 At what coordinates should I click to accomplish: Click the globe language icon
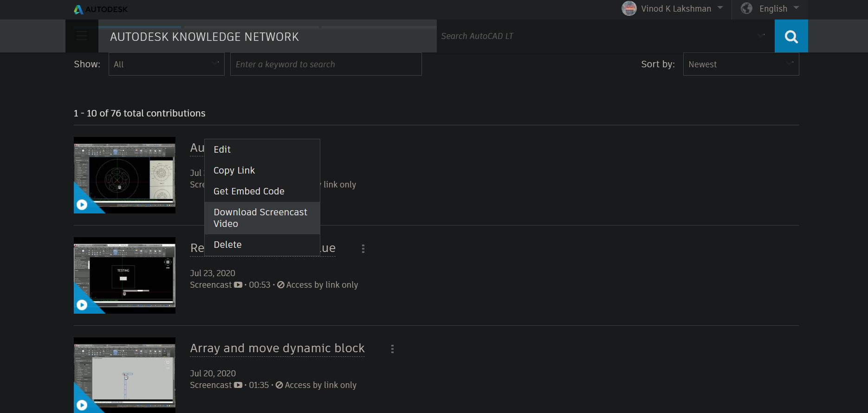[x=746, y=8]
